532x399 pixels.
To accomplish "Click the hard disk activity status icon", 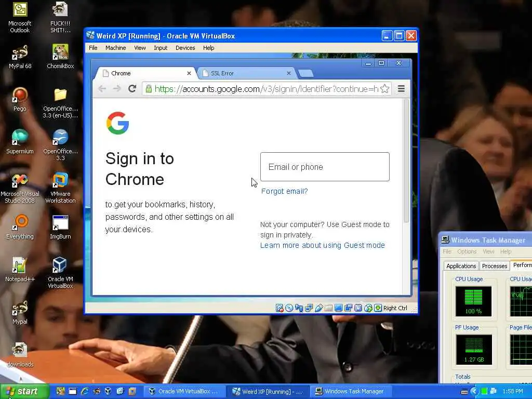I will tap(279, 308).
